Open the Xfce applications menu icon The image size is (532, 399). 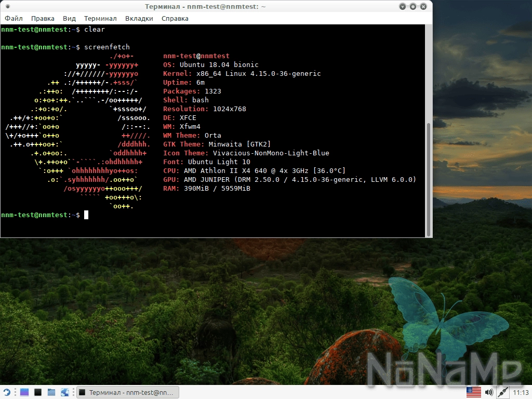click(x=6, y=392)
